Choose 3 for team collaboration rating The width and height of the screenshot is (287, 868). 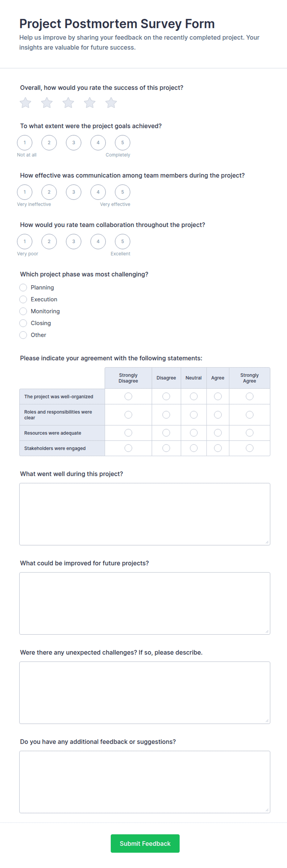coord(74,242)
